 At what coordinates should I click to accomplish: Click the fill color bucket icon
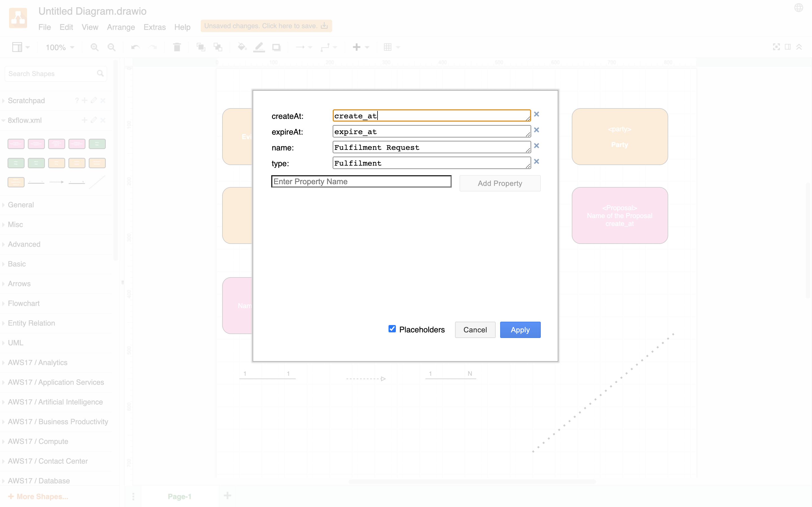[242, 47]
